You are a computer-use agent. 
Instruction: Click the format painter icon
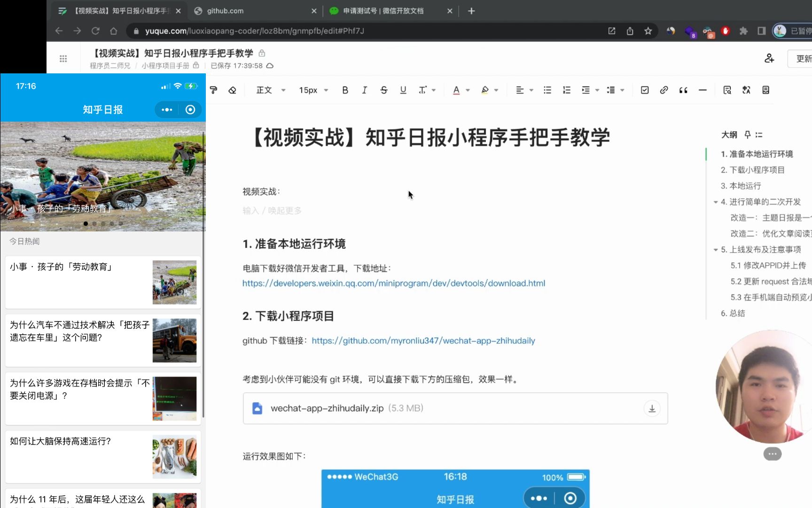coord(214,90)
